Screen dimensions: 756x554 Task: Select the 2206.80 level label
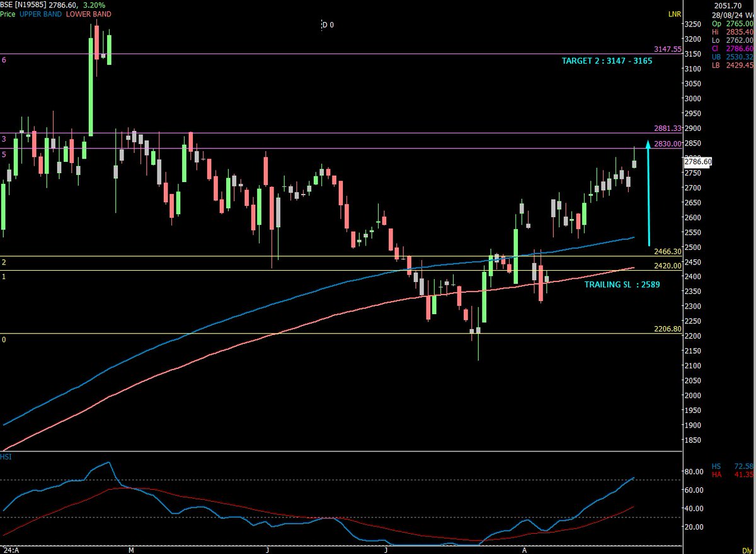pyautogui.click(x=668, y=329)
